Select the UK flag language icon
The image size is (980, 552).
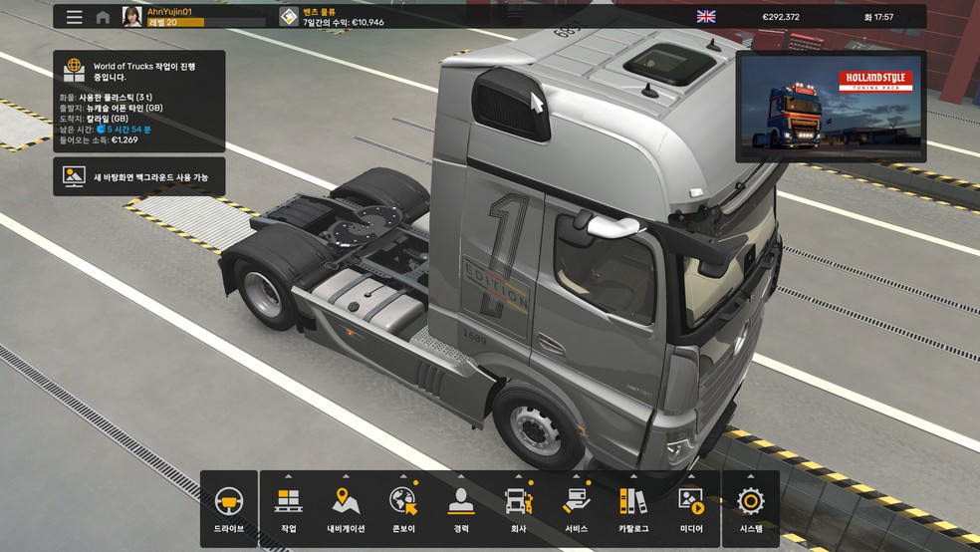click(706, 17)
